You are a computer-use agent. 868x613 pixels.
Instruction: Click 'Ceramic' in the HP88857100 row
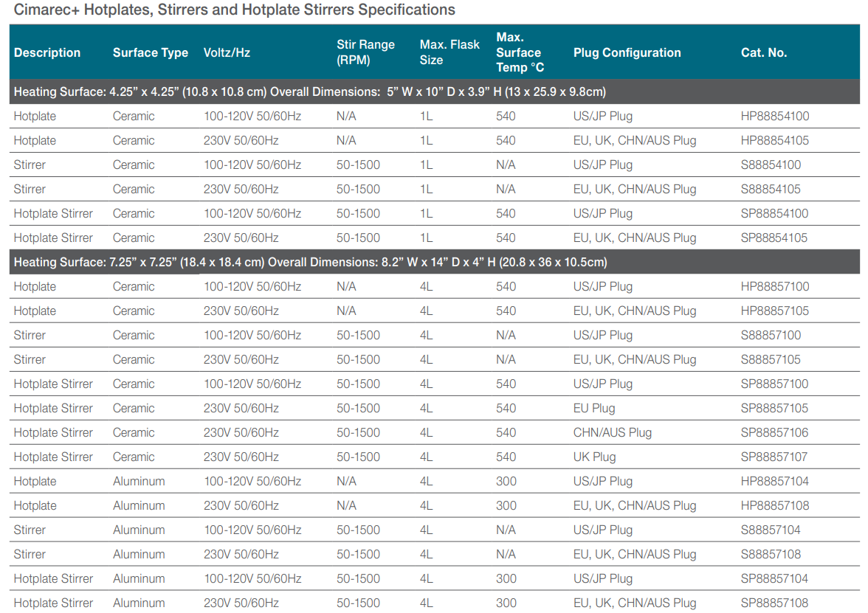coord(134,286)
